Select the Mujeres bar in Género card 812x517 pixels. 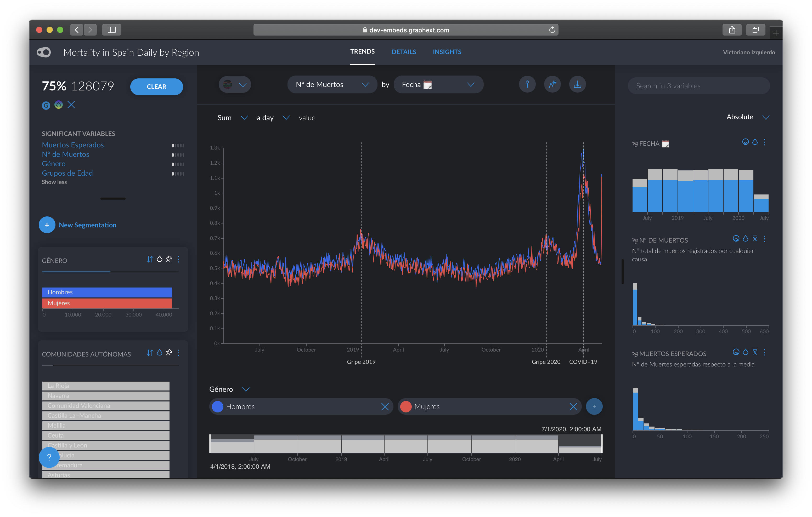[x=107, y=303]
